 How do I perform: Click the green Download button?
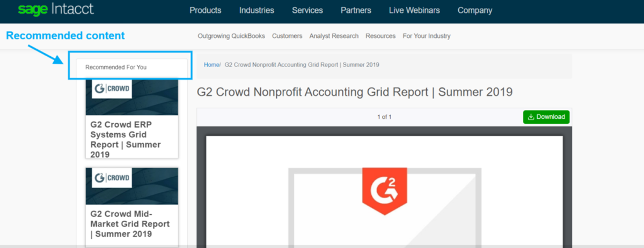pos(546,117)
